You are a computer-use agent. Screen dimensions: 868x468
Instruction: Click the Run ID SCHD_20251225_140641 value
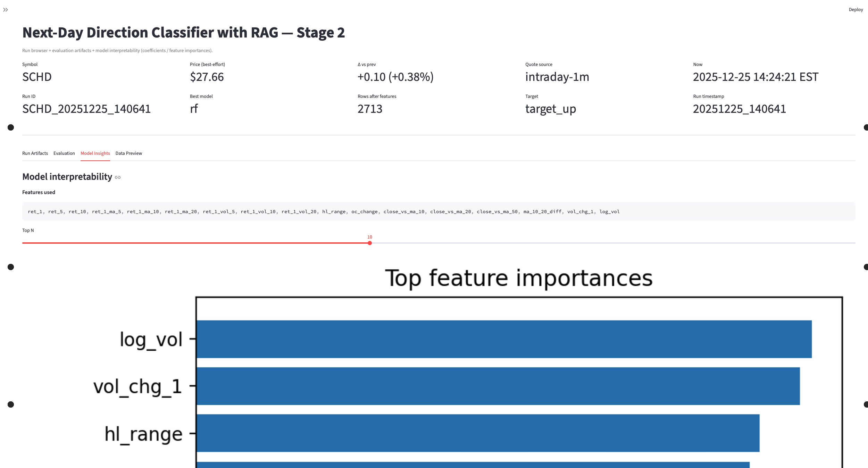pyautogui.click(x=86, y=109)
